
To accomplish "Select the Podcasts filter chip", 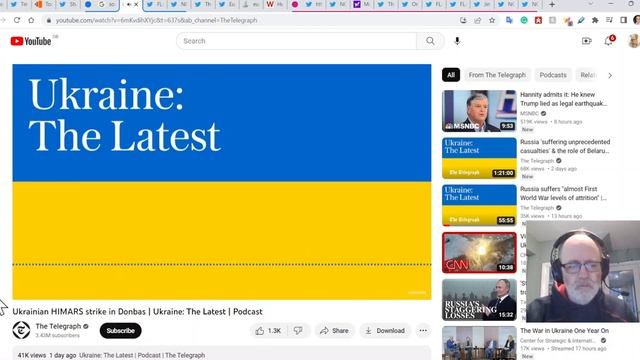I will tap(553, 75).
